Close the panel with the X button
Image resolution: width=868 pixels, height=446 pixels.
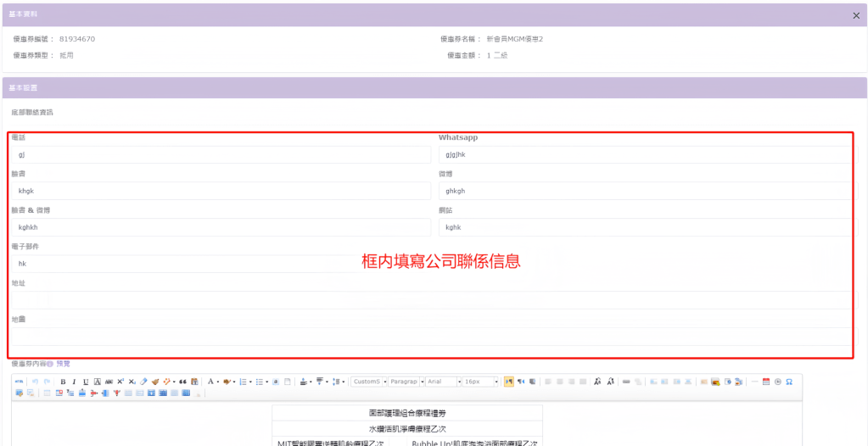[x=855, y=15]
